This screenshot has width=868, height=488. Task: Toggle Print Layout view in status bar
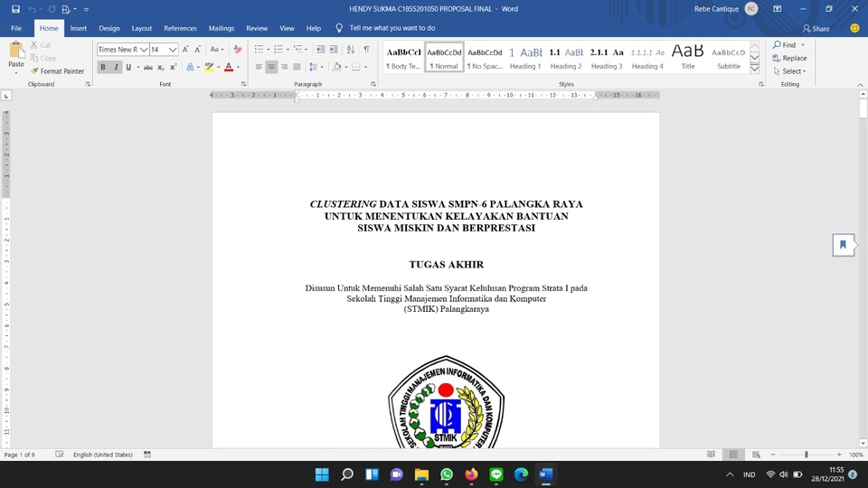click(x=733, y=455)
